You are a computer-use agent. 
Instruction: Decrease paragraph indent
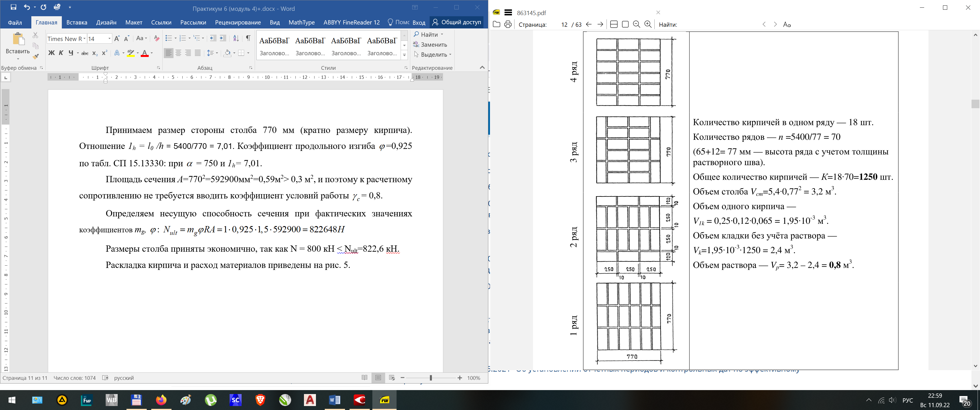[213, 38]
